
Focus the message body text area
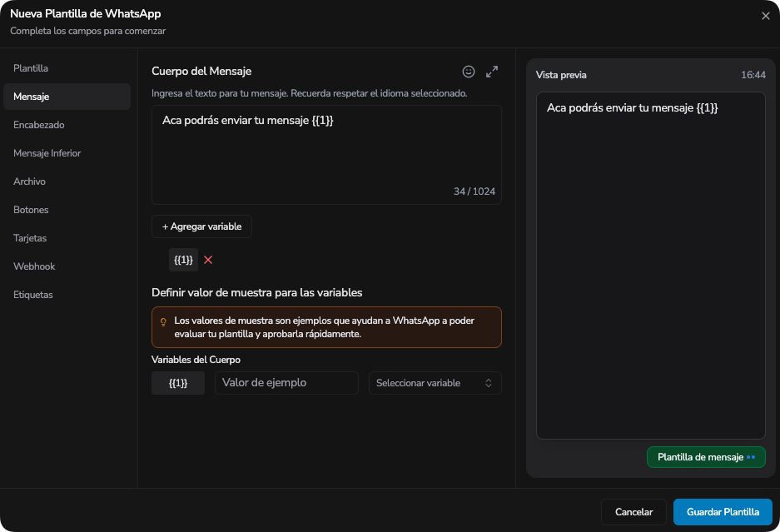point(326,155)
